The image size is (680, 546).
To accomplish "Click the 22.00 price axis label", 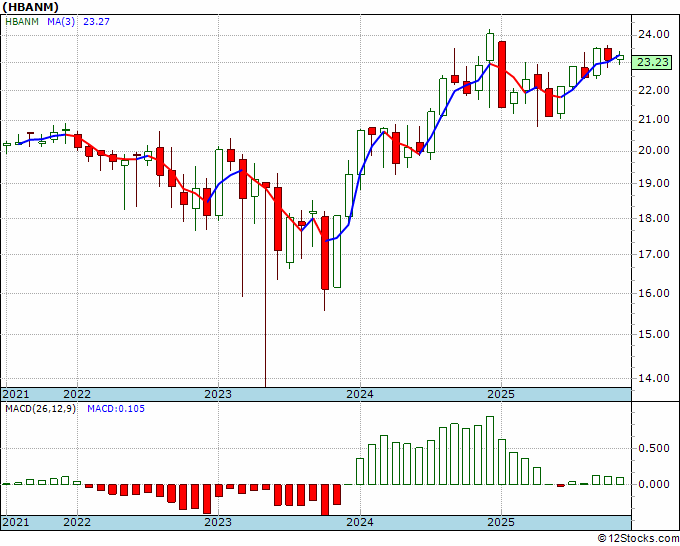I will pos(654,90).
